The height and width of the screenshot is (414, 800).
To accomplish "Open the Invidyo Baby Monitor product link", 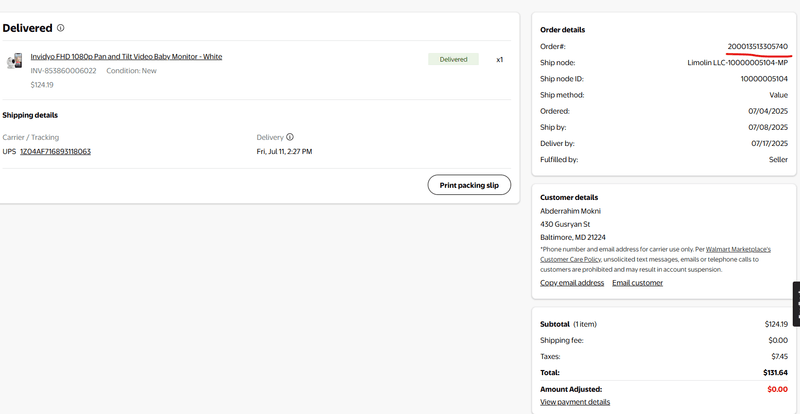I will point(126,57).
